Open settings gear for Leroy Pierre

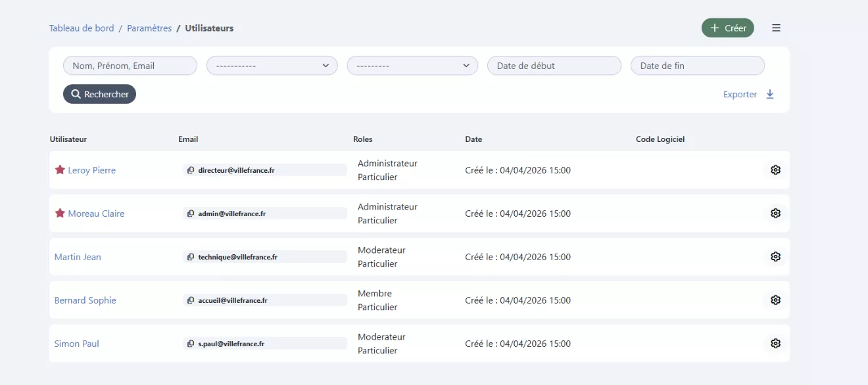pyautogui.click(x=775, y=170)
